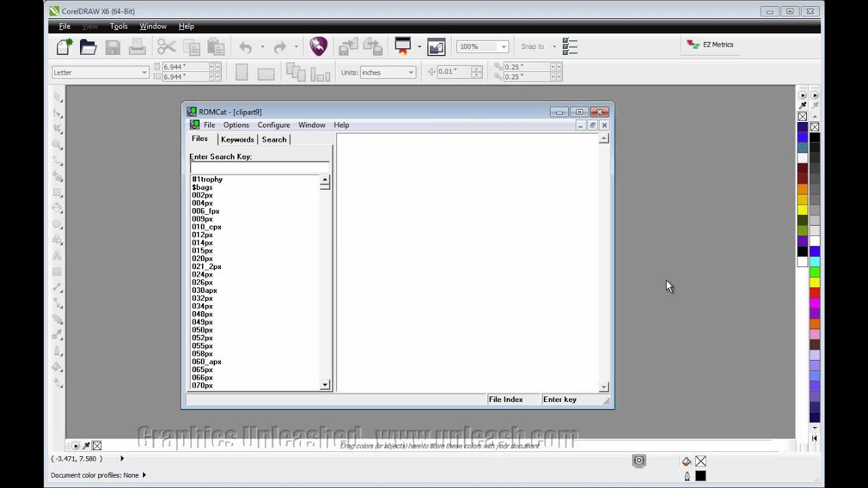The height and width of the screenshot is (488, 868).
Task: Select the Text tool in toolbox
Action: [x=57, y=256]
